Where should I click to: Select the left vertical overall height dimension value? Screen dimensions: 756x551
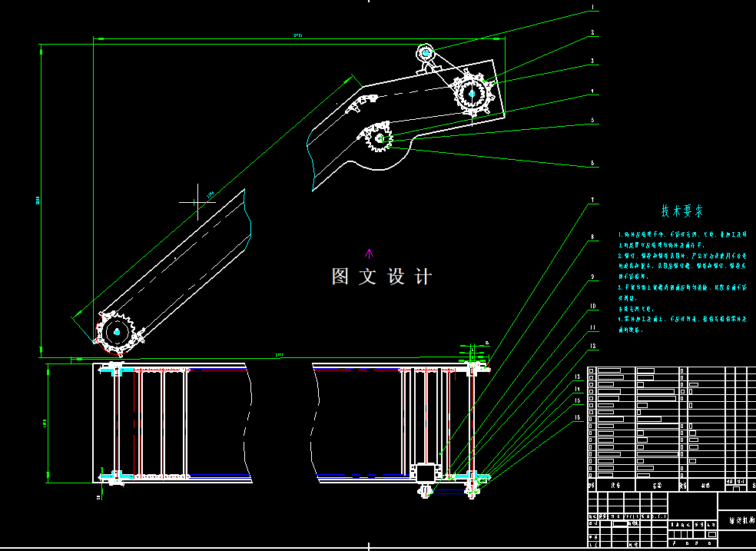(38, 200)
